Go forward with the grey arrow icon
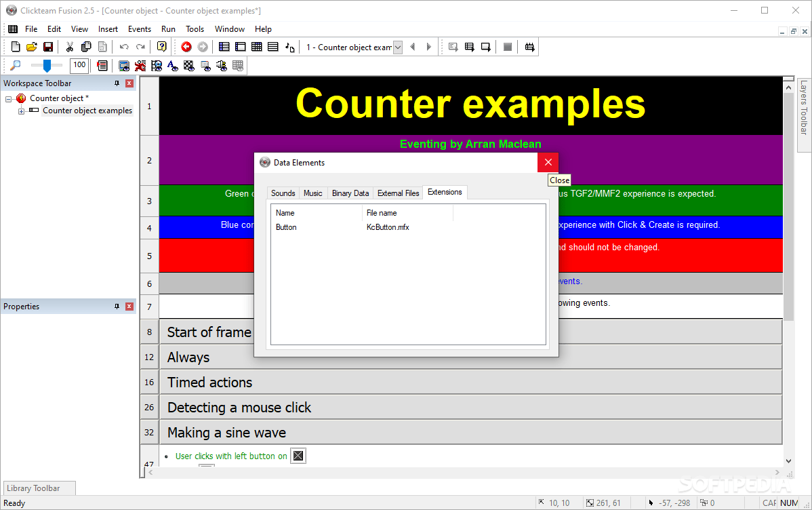812x510 pixels. pos(203,47)
